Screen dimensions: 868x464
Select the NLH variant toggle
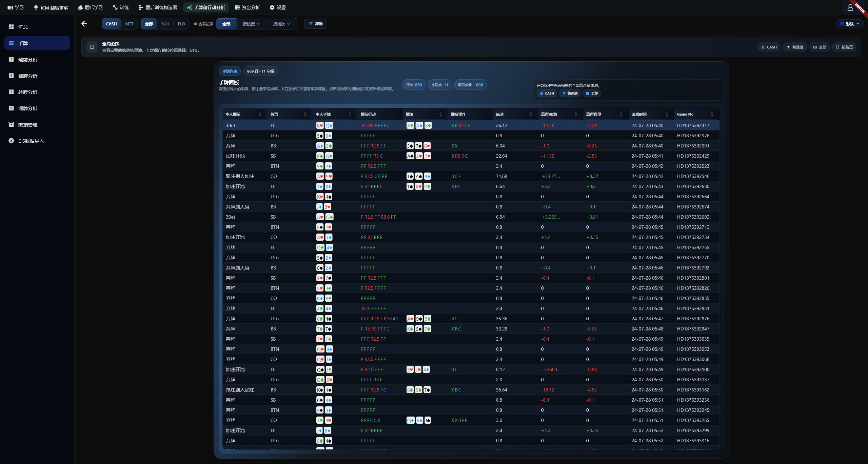(x=165, y=24)
